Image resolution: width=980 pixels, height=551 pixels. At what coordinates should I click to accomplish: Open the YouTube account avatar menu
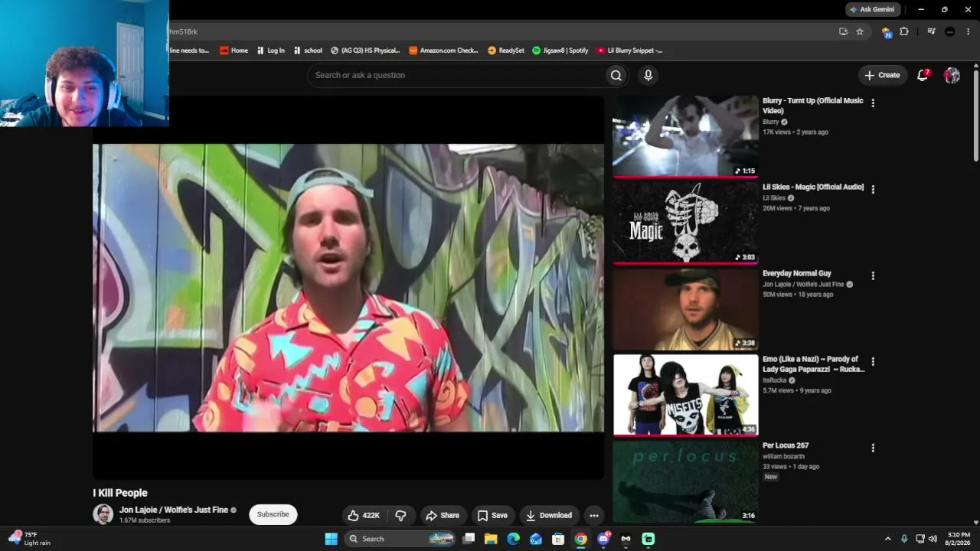(x=952, y=75)
